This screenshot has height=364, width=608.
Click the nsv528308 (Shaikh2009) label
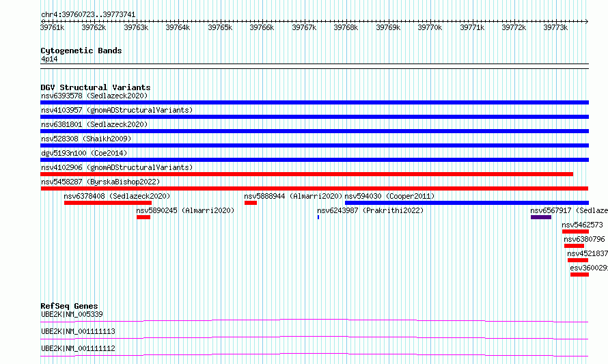pyautogui.click(x=86, y=139)
